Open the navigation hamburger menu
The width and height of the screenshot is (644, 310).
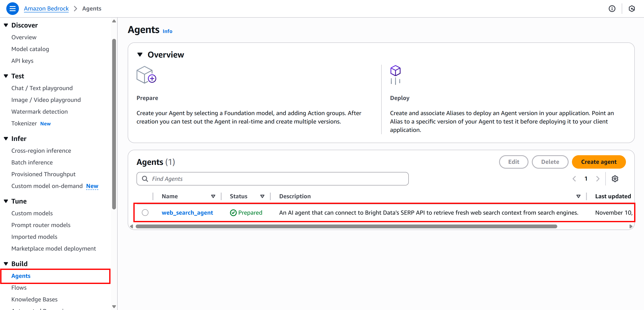point(12,8)
